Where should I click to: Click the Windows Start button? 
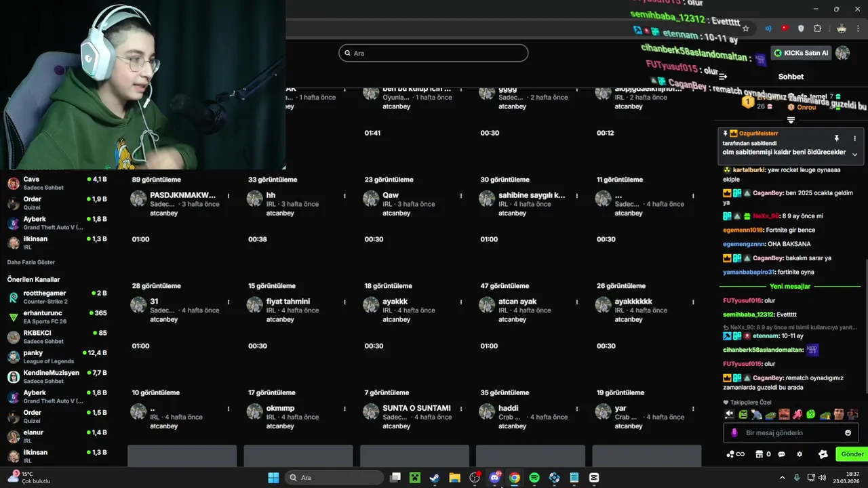pyautogui.click(x=273, y=478)
